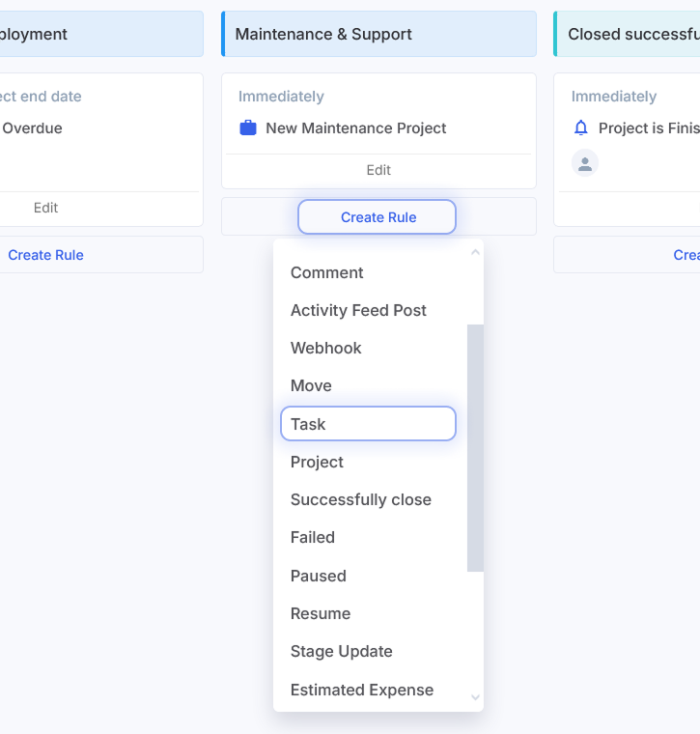Select the highlighted Task option
The height and width of the screenshot is (734, 700).
(x=367, y=424)
